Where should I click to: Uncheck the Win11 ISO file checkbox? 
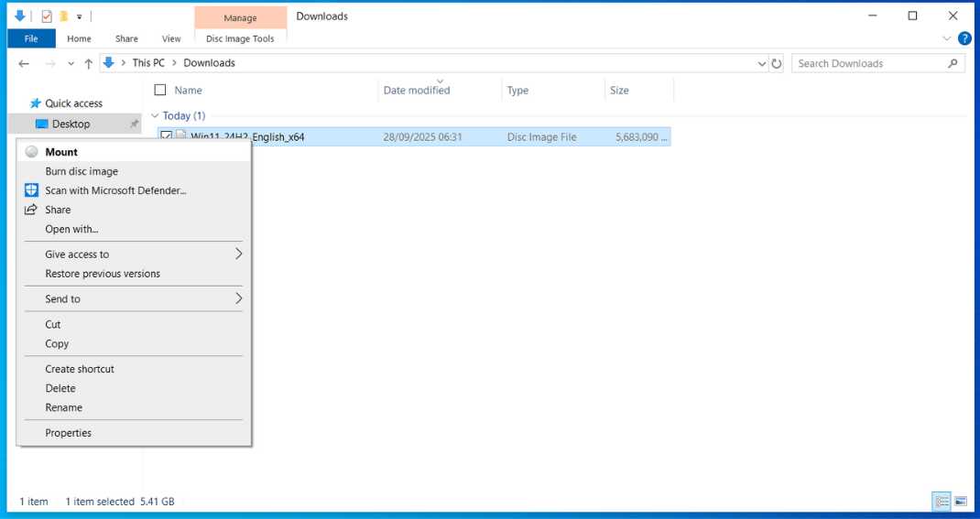(x=167, y=136)
